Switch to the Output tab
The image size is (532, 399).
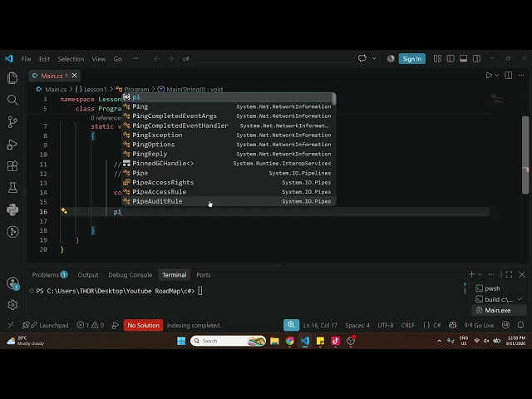(x=88, y=275)
